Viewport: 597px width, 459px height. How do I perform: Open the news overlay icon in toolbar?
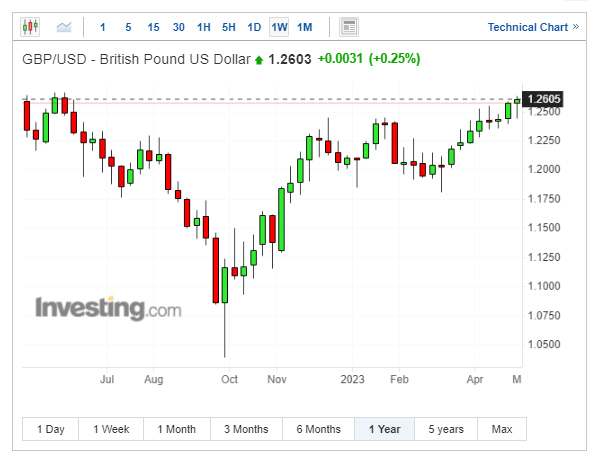[x=349, y=27]
